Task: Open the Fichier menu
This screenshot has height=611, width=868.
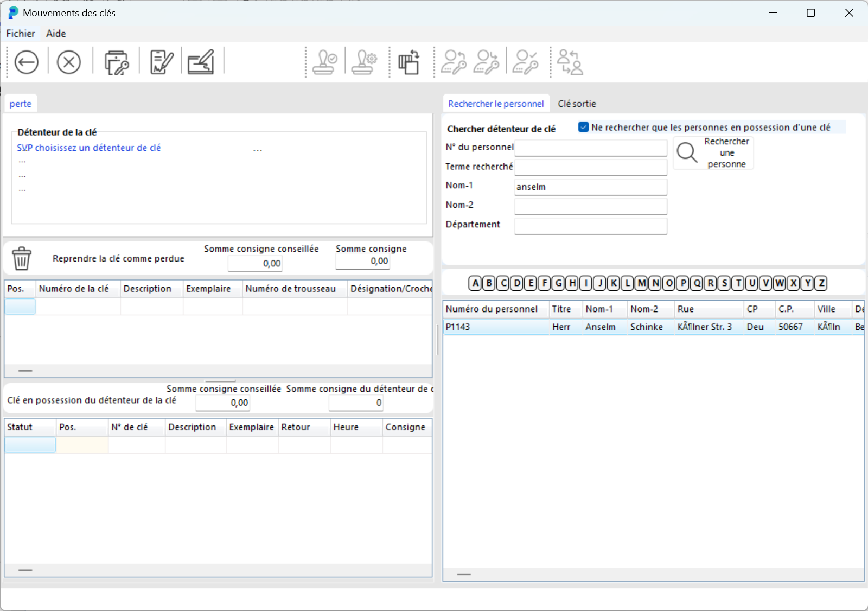Action: coord(21,34)
